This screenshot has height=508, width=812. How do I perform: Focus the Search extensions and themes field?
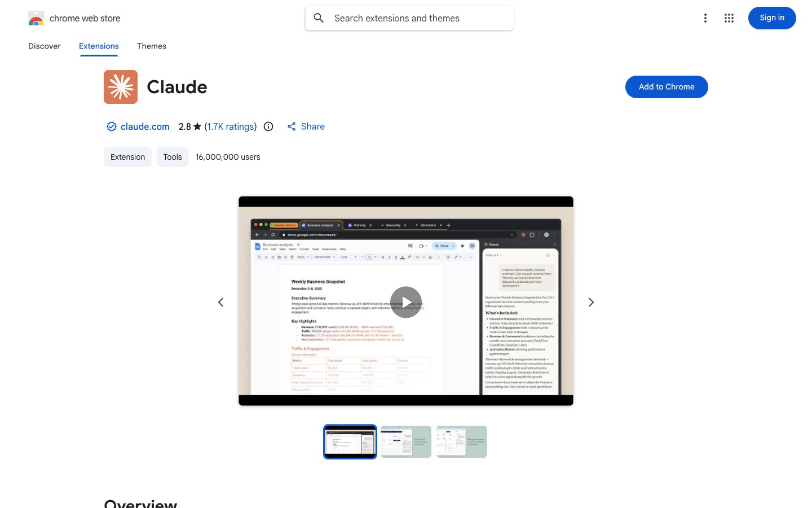pyautogui.click(x=409, y=18)
